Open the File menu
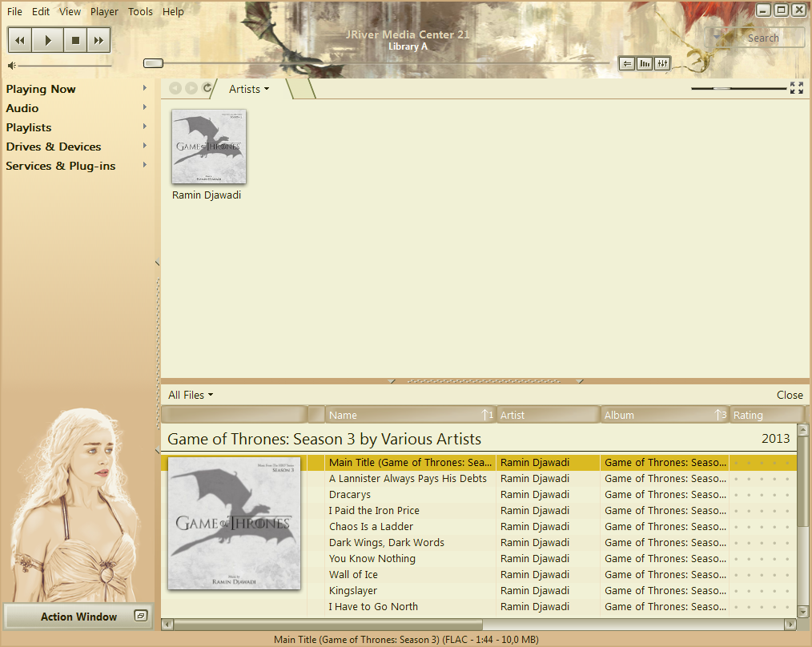The width and height of the screenshot is (812, 647). 14,11
